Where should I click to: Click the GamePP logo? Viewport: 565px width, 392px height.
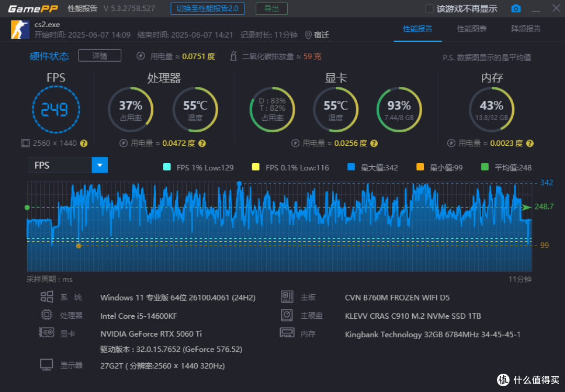pyautogui.click(x=33, y=9)
